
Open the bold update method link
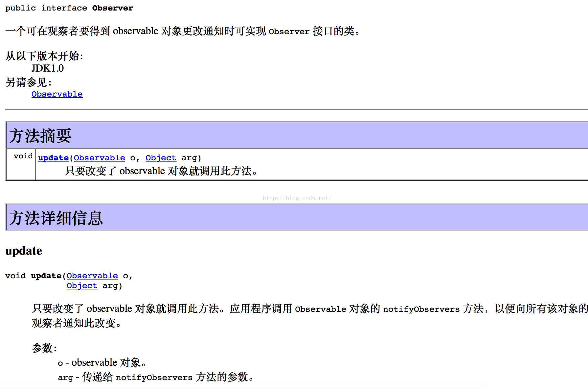[53, 158]
